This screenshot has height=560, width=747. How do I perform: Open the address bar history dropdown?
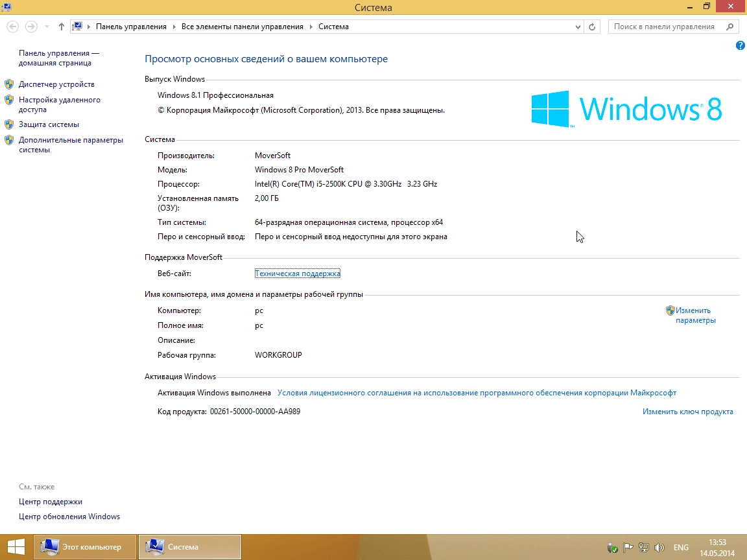pos(578,27)
